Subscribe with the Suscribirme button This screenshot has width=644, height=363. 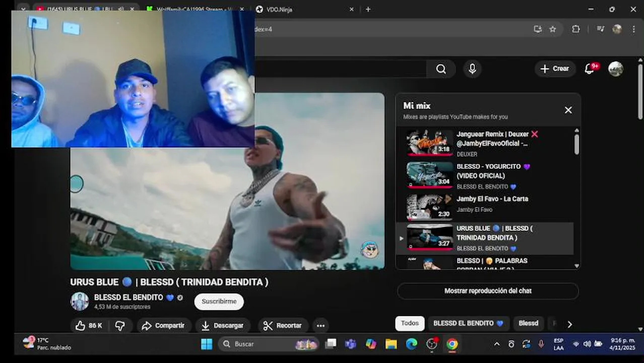click(x=219, y=301)
